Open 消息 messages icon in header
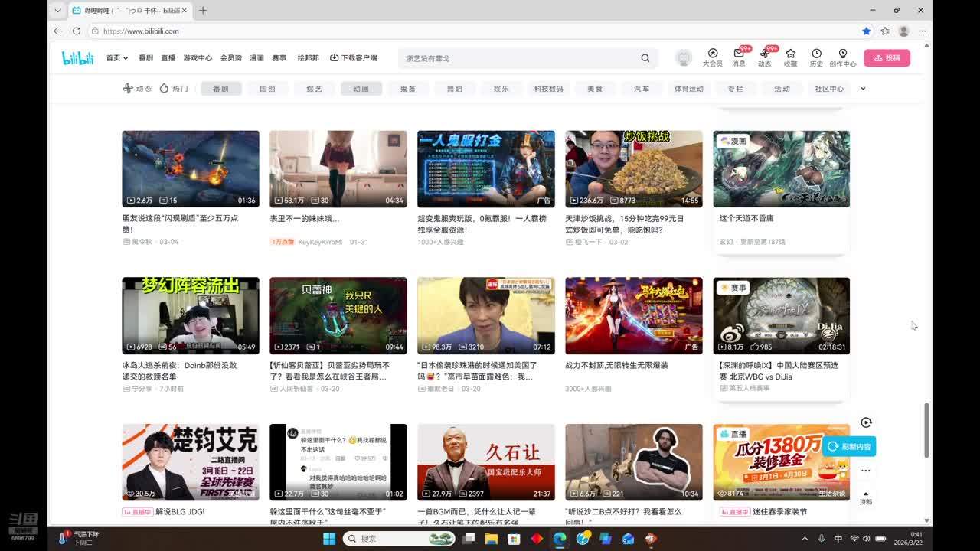 (739, 54)
